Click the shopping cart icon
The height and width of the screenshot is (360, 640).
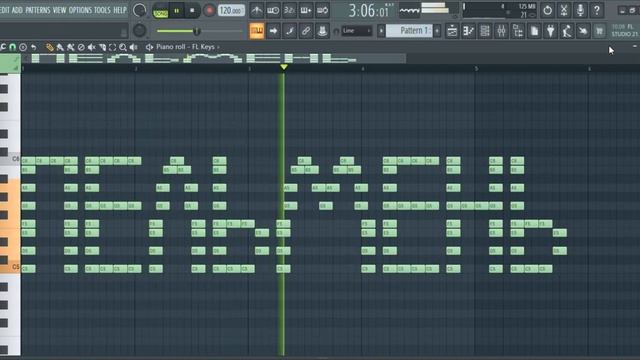599,31
